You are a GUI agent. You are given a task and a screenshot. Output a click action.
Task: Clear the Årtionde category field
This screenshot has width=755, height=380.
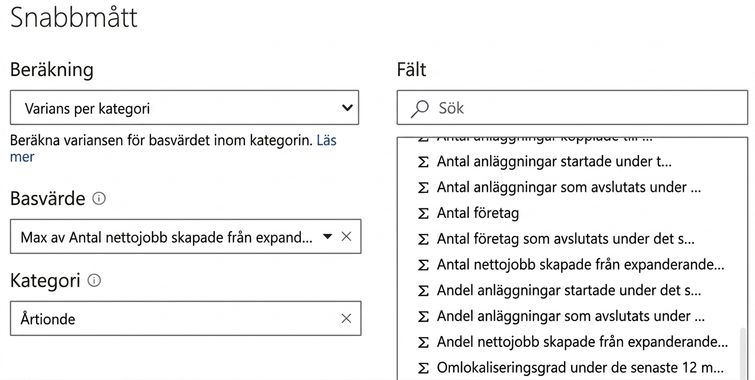346,318
